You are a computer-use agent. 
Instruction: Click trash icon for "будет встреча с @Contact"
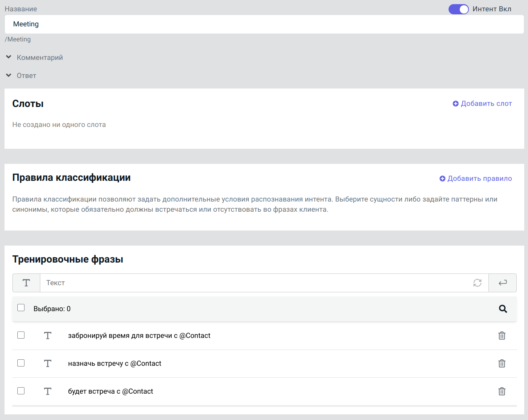[x=502, y=391]
